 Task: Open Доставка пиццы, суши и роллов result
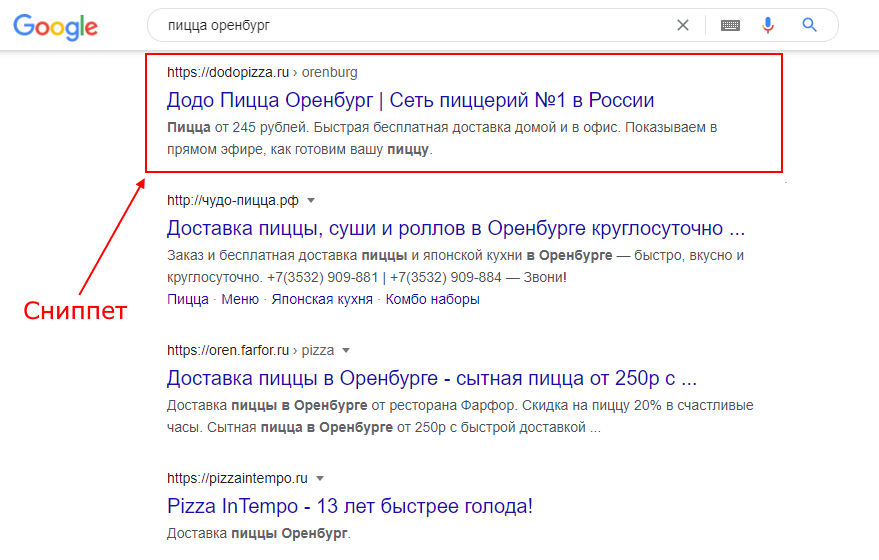pyautogui.click(x=456, y=228)
